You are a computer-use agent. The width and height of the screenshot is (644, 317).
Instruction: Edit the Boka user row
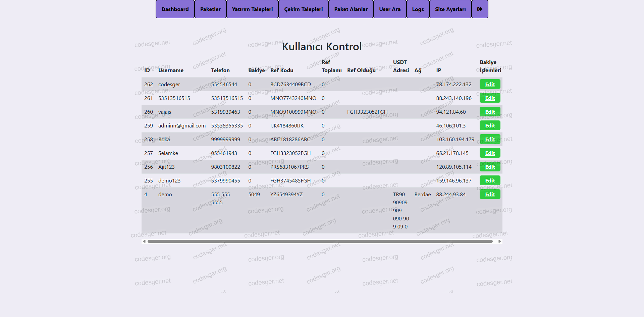(x=490, y=139)
